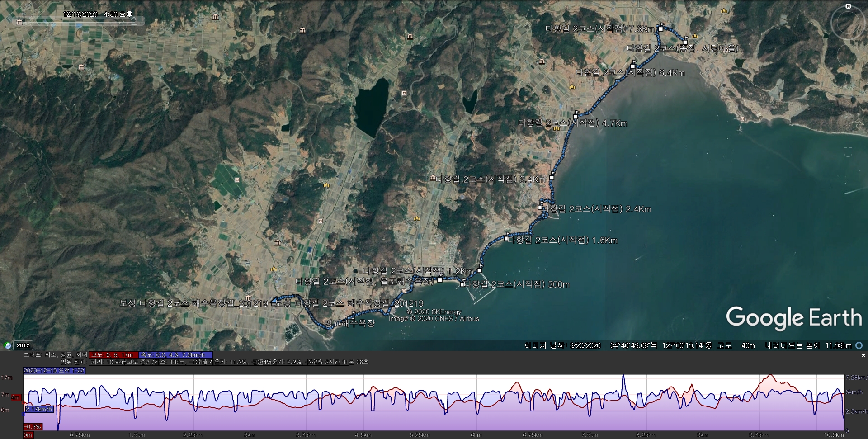
Task: Click the 12/19/2020 4:36 오후 time label
Action: tap(98, 14)
